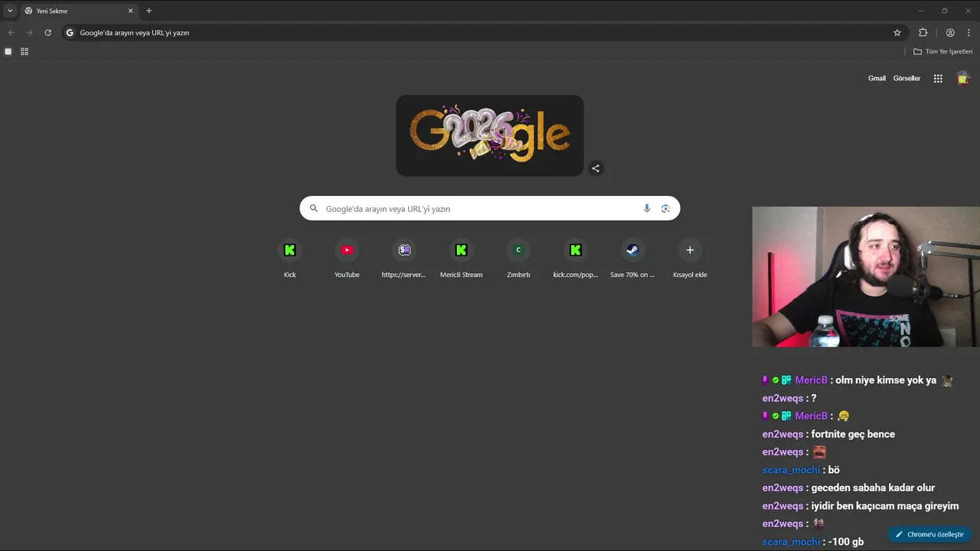Open the Google account avatar

(963, 78)
